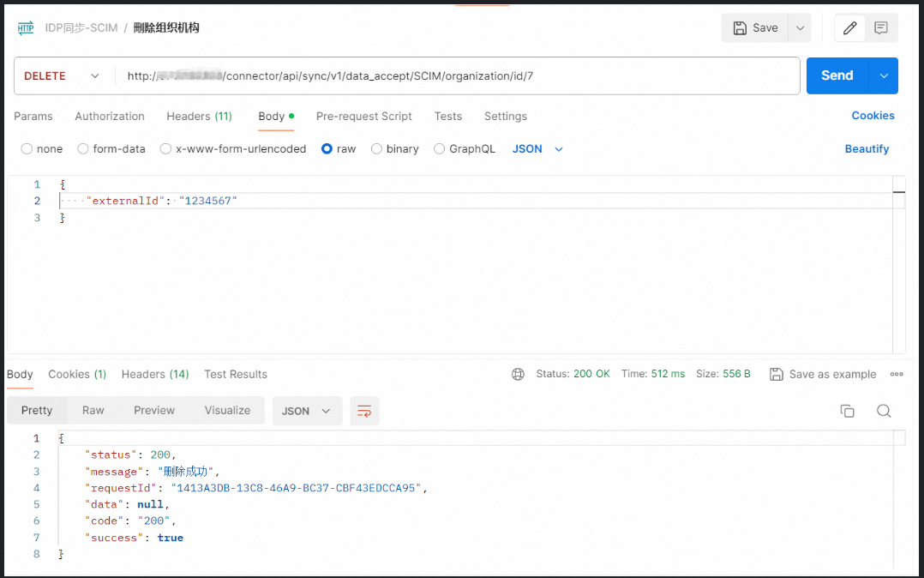Click inside the request URL field

(454, 76)
